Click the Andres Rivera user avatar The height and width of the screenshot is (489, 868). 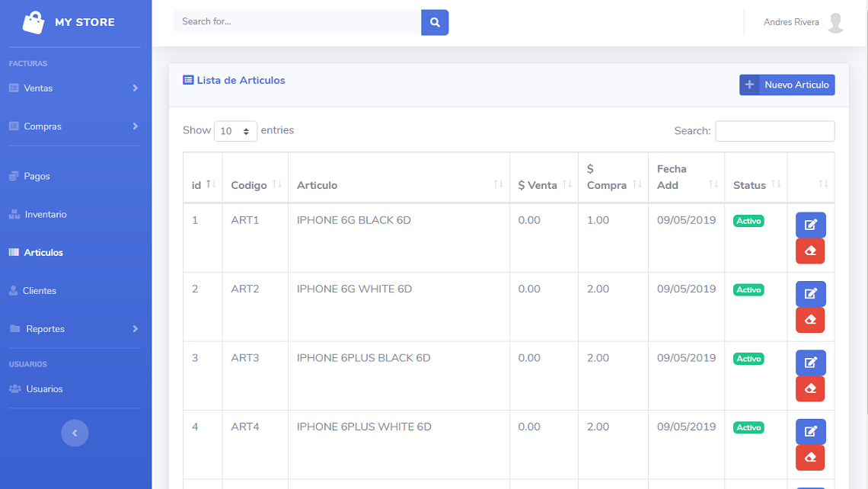click(x=835, y=23)
